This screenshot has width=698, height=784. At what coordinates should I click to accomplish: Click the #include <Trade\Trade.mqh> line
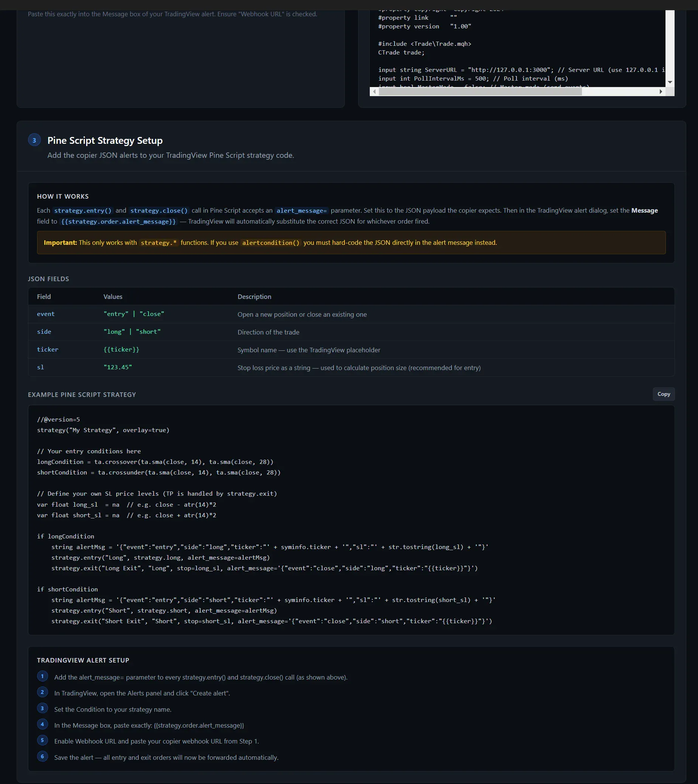[x=425, y=44]
